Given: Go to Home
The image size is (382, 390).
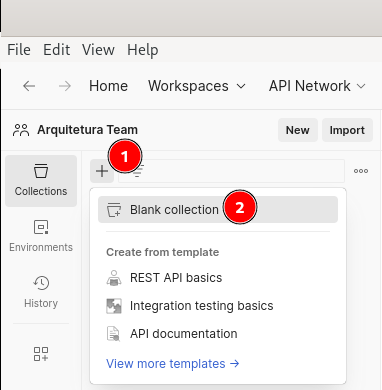Looking at the screenshot, I should (108, 86).
